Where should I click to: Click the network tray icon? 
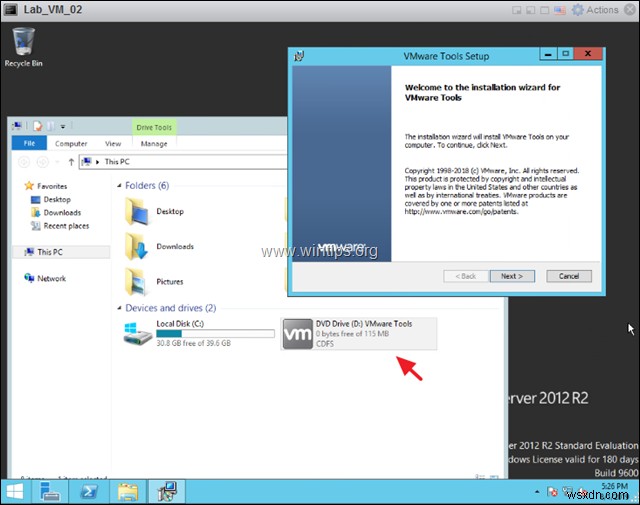(x=568, y=492)
